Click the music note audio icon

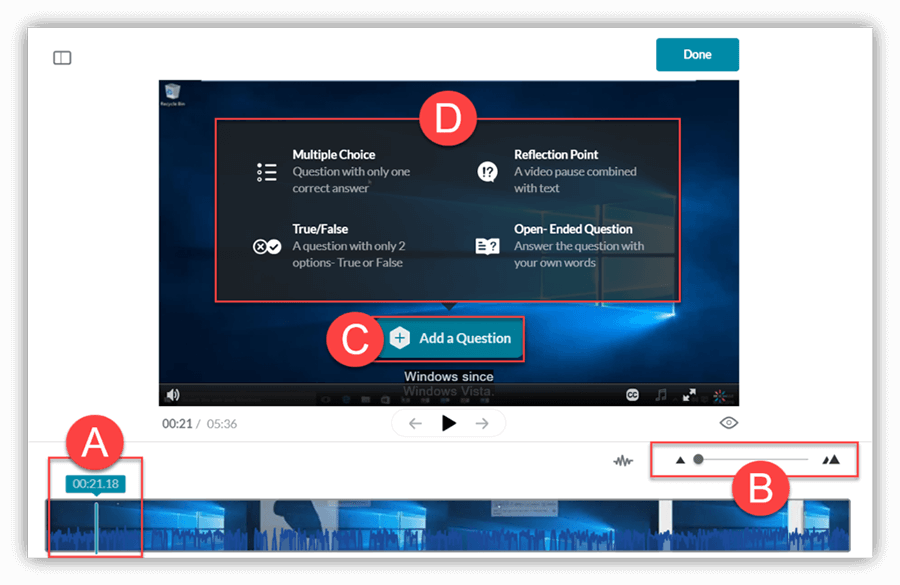[661, 395]
